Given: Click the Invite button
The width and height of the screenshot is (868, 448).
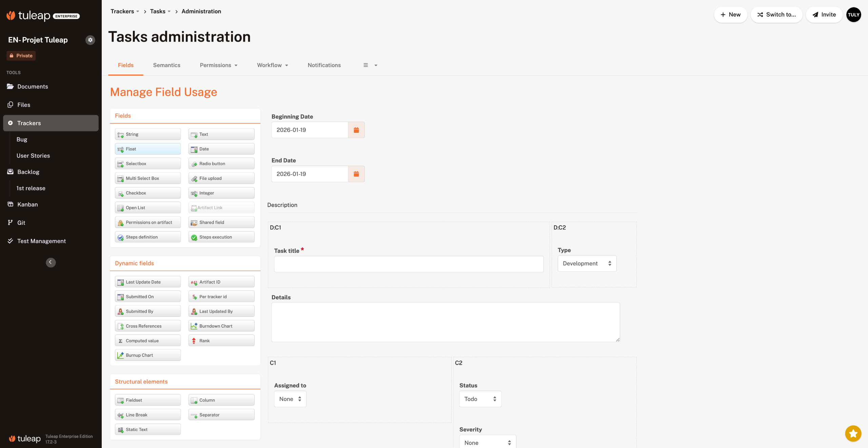Looking at the screenshot, I should tap(824, 15).
